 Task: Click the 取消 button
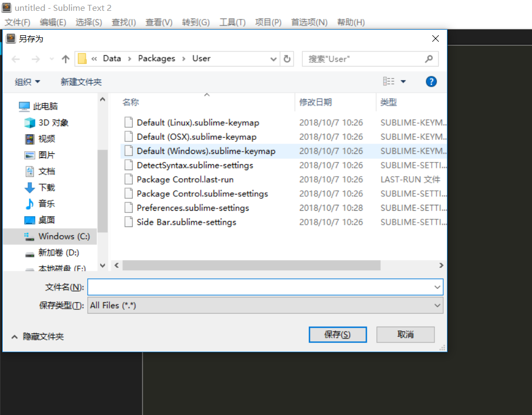405,335
